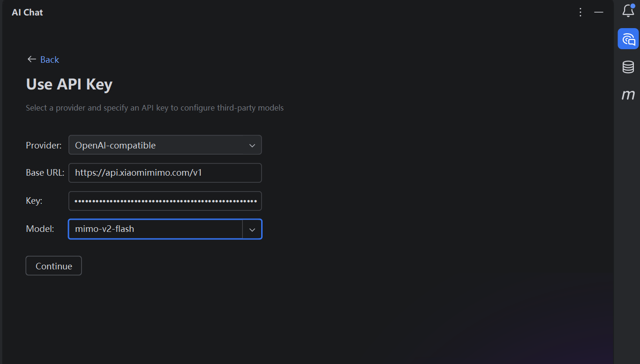The width and height of the screenshot is (640, 364).
Task: Hide the AI Chat panel with the minimize icon
Action: tap(599, 12)
